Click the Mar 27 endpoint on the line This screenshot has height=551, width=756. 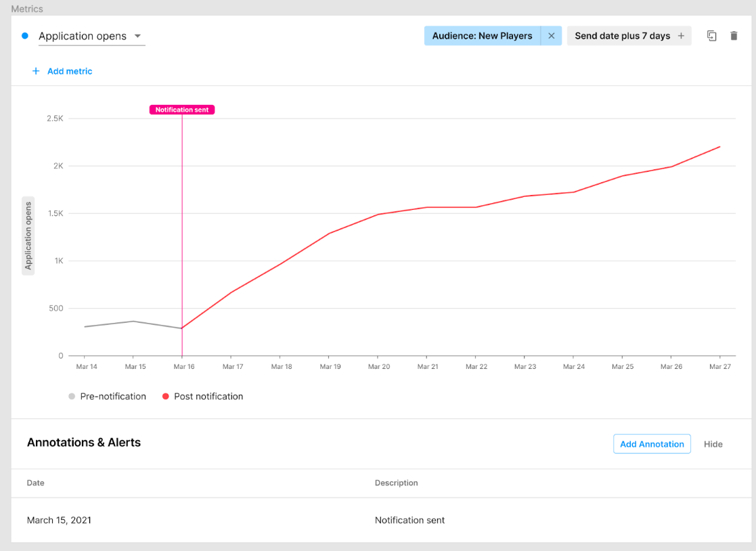pos(719,146)
